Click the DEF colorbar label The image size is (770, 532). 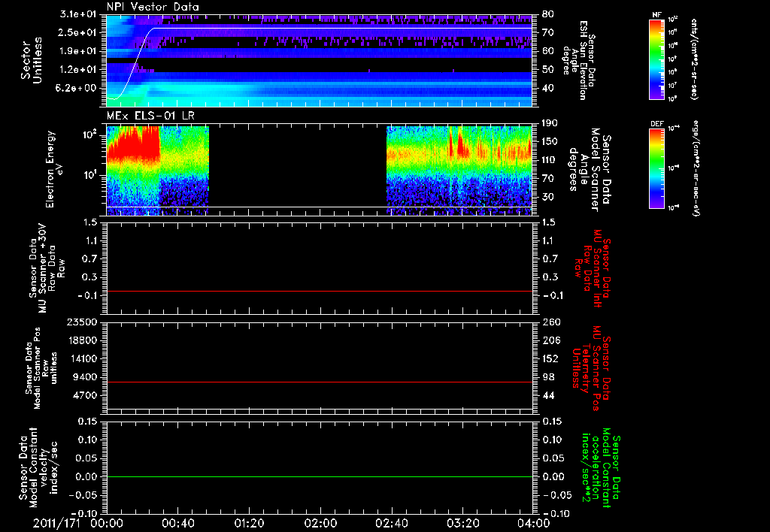[x=657, y=124]
